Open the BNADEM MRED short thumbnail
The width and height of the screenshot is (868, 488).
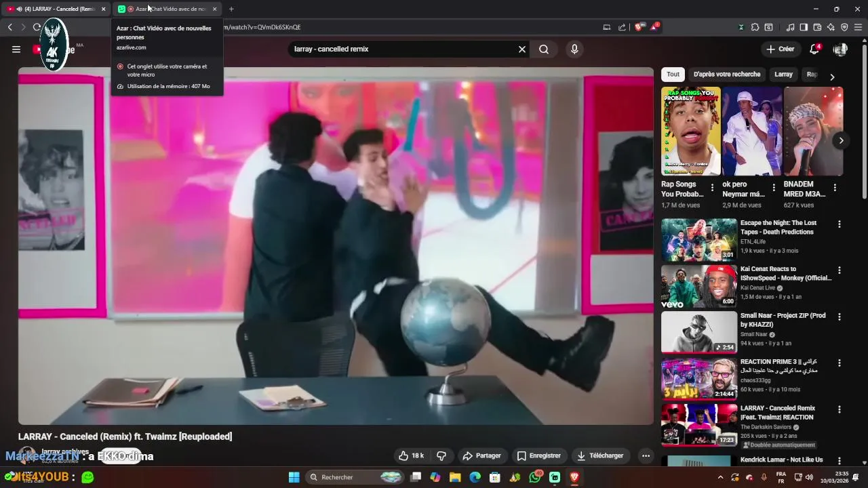[x=813, y=131]
